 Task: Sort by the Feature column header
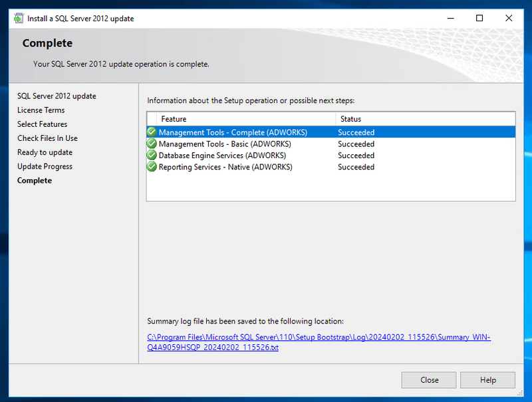pyautogui.click(x=246, y=119)
